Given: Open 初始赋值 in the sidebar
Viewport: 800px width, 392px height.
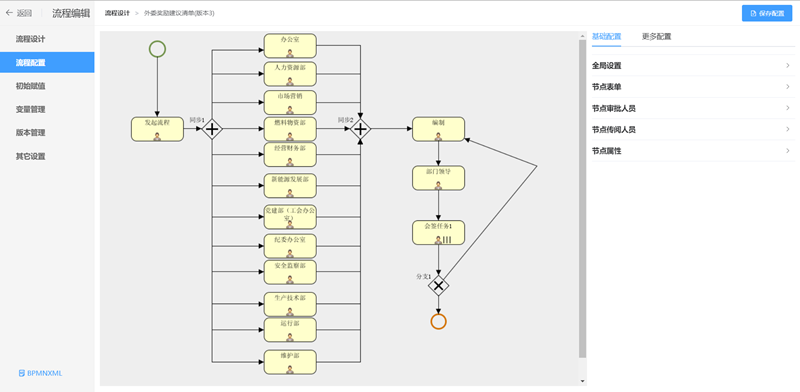Looking at the screenshot, I should (47, 86).
